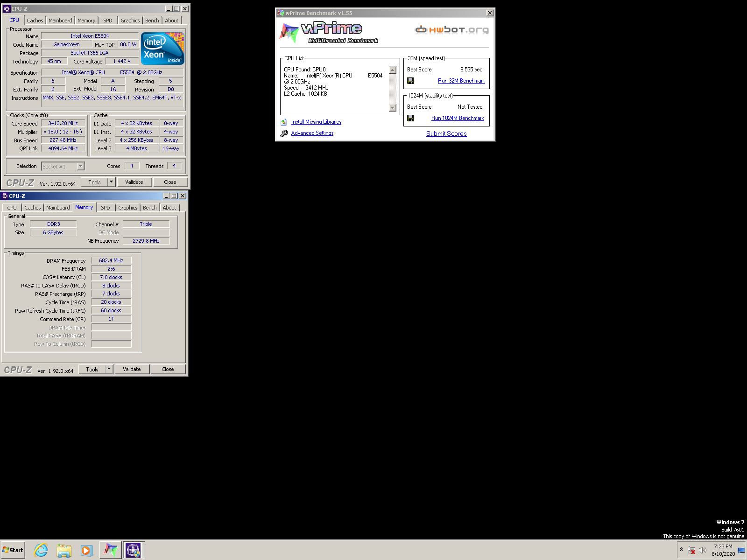The height and width of the screenshot is (560, 747).
Task: Click the taskbar clock showing 7:23 PM
Action: coord(723,550)
